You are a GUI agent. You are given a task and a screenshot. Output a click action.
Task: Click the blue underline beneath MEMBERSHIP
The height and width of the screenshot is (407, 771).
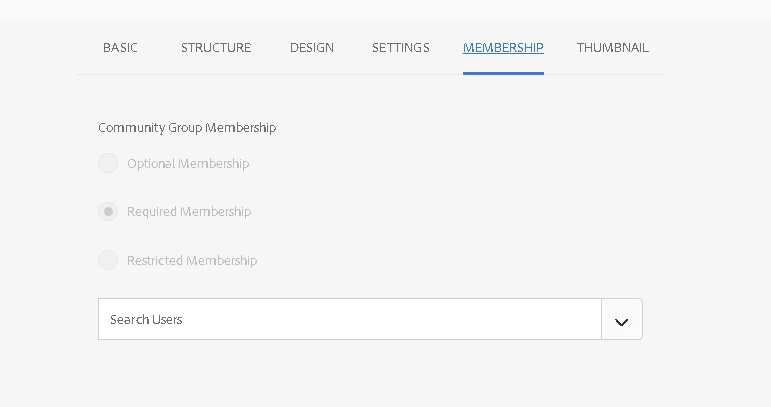pyautogui.click(x=503, y=74)
